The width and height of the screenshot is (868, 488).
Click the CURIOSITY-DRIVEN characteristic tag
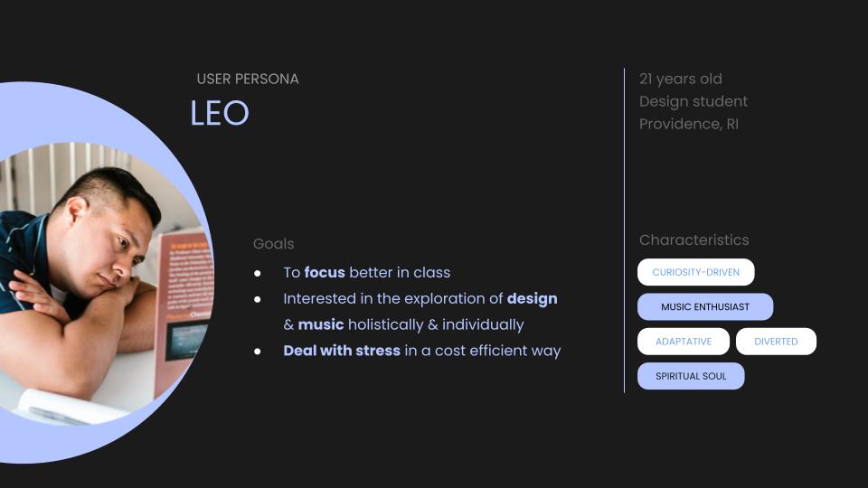pyautogui.click(x=695, y=272)
